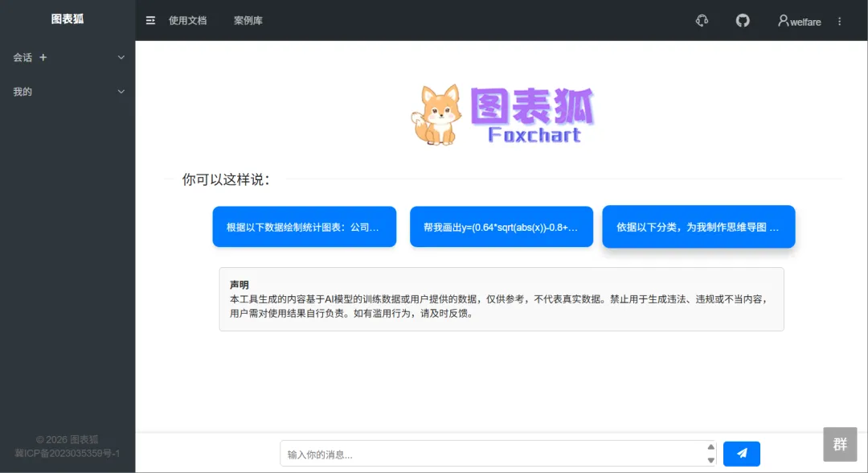The width and height of the screenshot is (868, 473).
Task: Choose the 根据以下数据绘制统计图表 suggestion
Action: coord(305,227)
